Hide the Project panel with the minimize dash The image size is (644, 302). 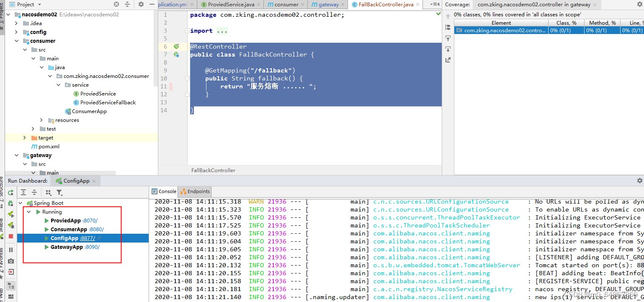click(x=152, y=4)
